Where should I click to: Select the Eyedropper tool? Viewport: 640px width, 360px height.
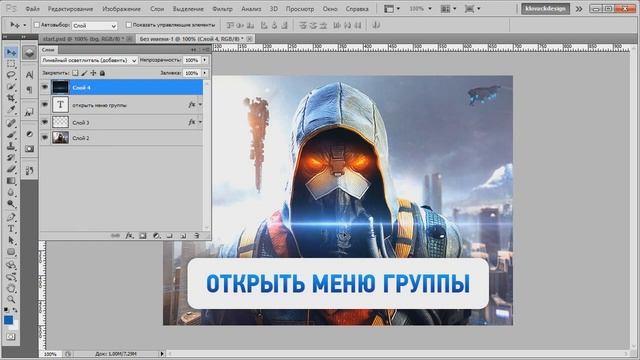11,109
